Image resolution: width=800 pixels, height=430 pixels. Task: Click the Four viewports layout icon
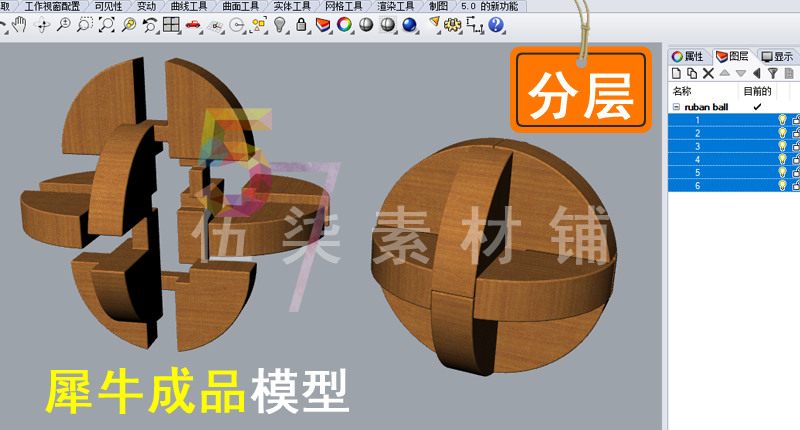tap(171, 24)
